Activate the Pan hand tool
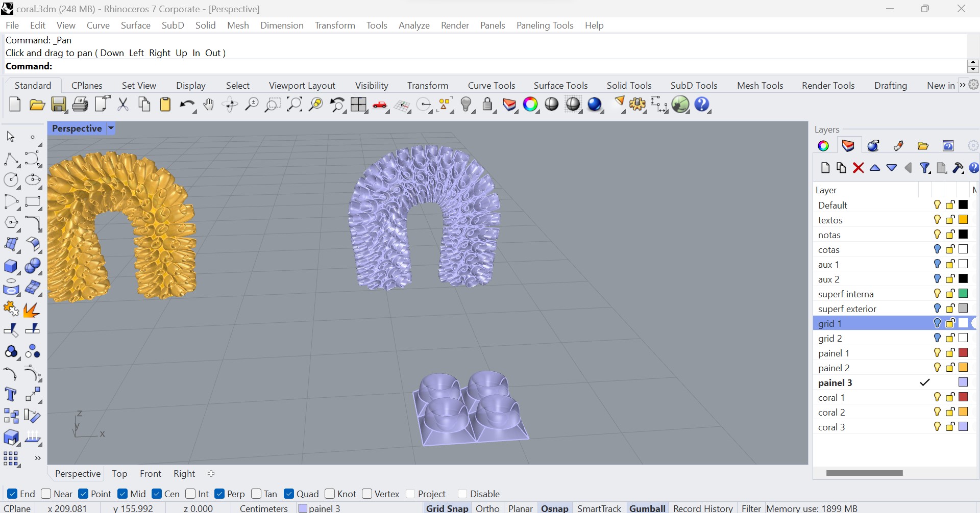Screen dimensions: 980x513 click(208, 105)
